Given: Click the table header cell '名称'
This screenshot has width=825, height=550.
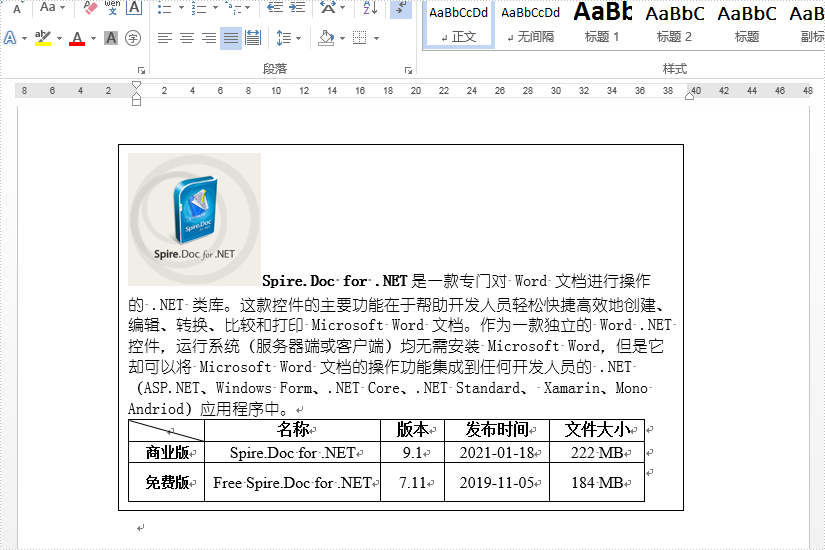Looking at the screenshot, I should (293, 430).
